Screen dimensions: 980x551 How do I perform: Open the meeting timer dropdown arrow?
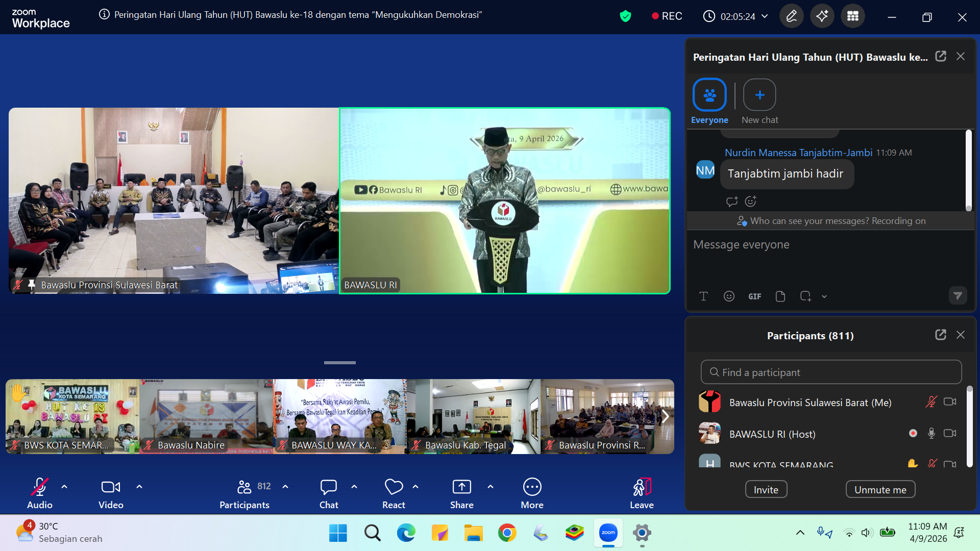point(765,16)
